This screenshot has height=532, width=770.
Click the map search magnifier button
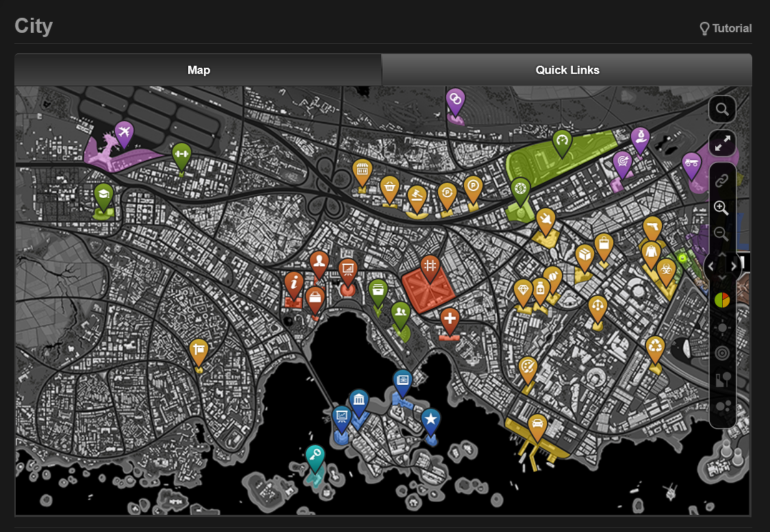click(x=722, y=109)
